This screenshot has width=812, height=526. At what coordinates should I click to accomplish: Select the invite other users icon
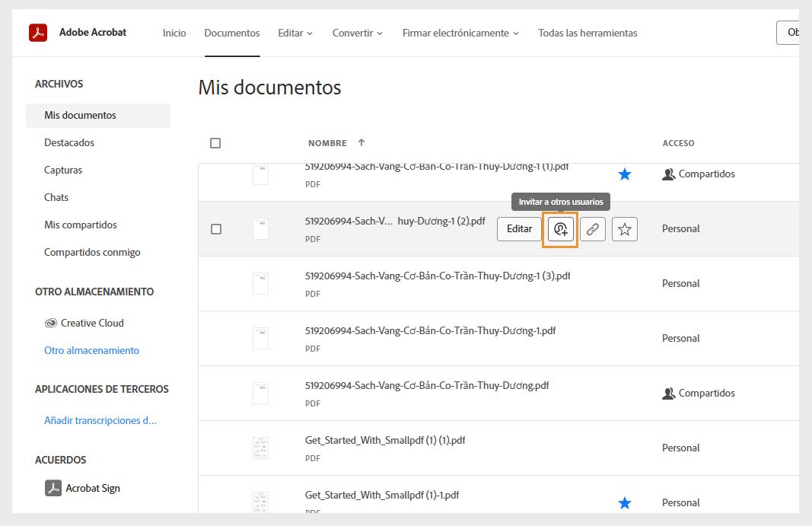[561, 228]
